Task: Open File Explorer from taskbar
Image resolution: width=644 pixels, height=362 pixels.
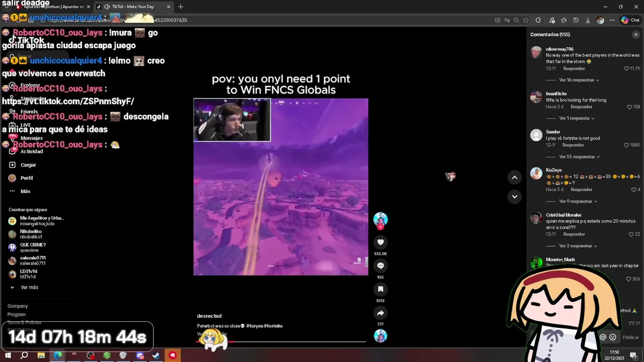Action: coord(41,355)
